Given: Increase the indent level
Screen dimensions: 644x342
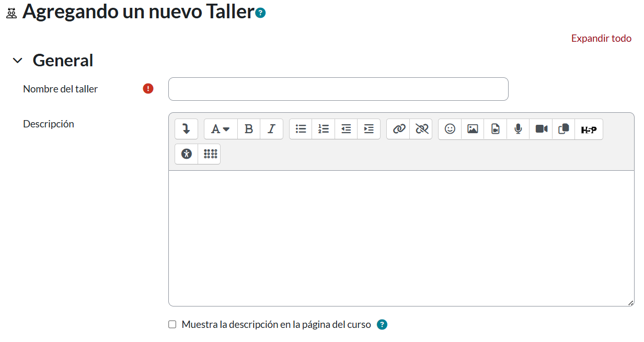Looking at the screenshot, I should pos(369,129).
